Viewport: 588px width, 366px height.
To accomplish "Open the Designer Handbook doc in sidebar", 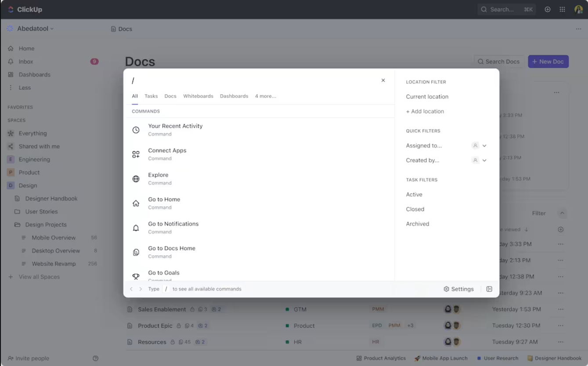I will (x=51, y=199).
